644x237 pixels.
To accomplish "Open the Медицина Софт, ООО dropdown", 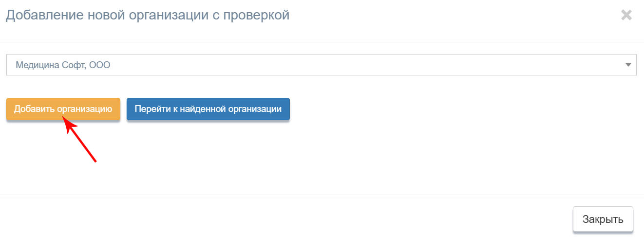I will coord(321,65).
